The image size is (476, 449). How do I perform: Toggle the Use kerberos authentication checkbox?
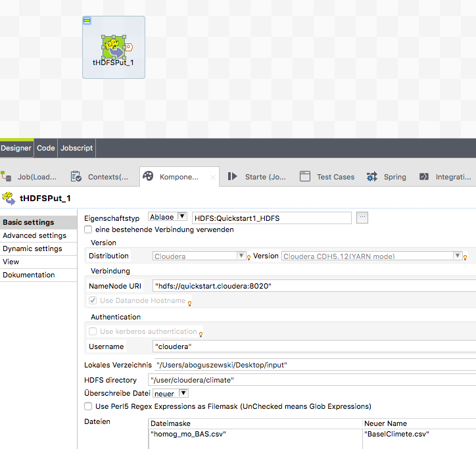pos(93,331)
